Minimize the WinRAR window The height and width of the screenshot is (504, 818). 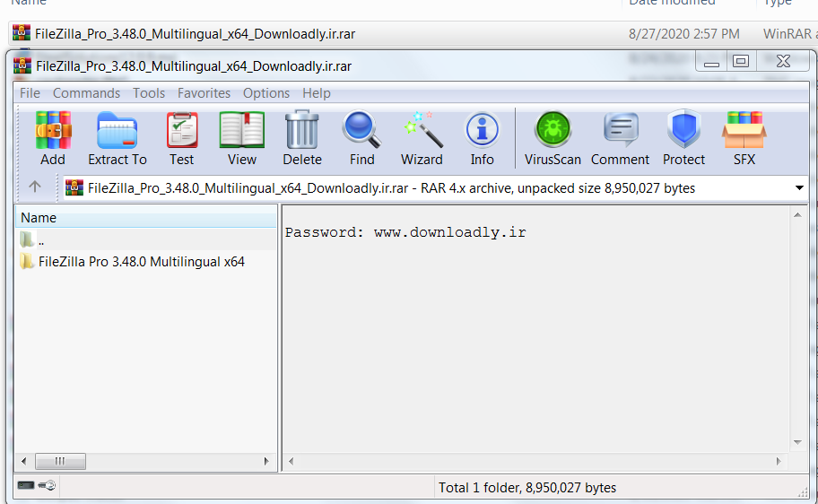point(711,62)
